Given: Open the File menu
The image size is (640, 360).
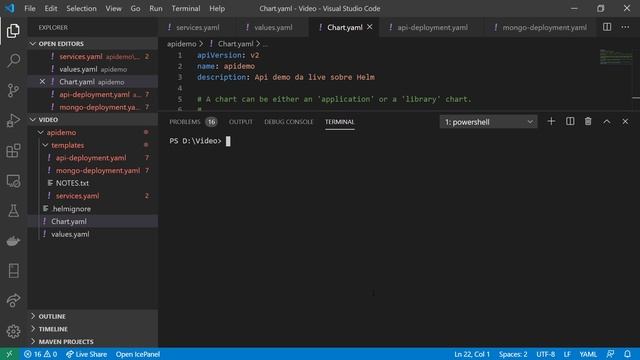Looking at the screenshot, I should (30, 8).
